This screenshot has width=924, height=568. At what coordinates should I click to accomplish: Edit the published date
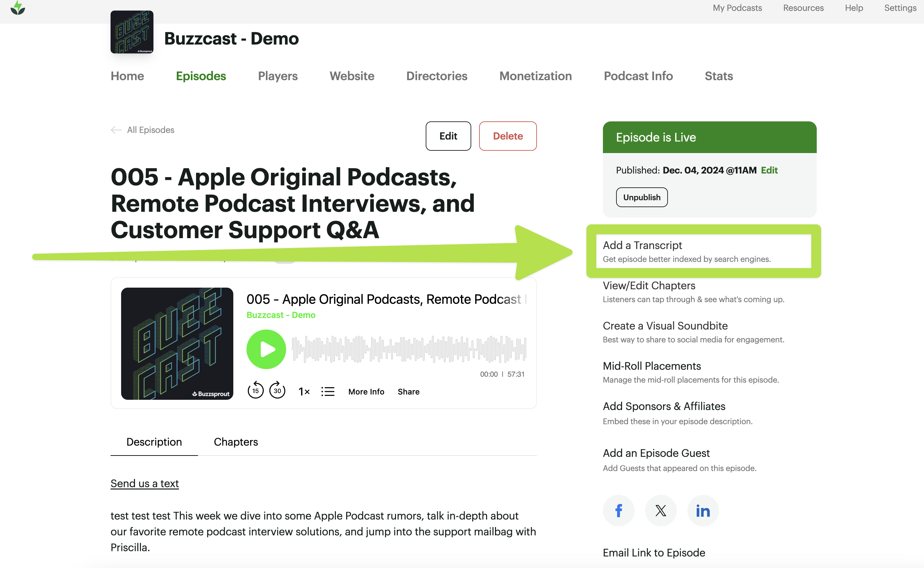(x=769, y=170)
